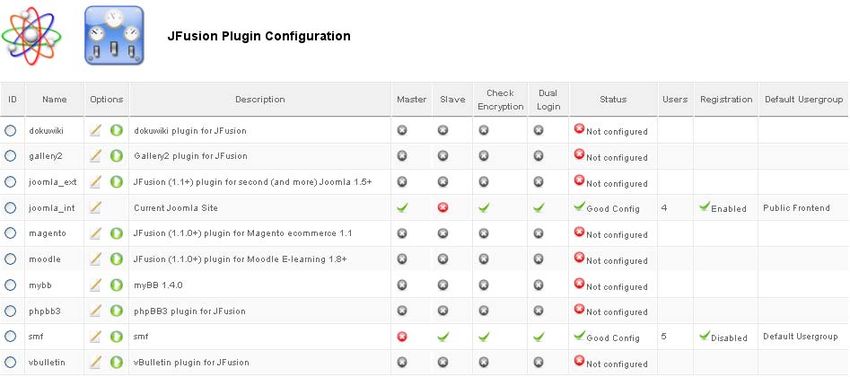Click the Status column header
Image resolution: width=850 pixels, height=377 pixels.
pos(613,99)
